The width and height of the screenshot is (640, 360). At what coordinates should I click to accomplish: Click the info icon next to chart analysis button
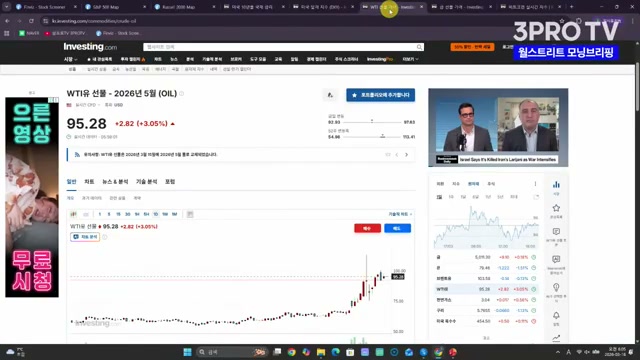tap(105, 237)
